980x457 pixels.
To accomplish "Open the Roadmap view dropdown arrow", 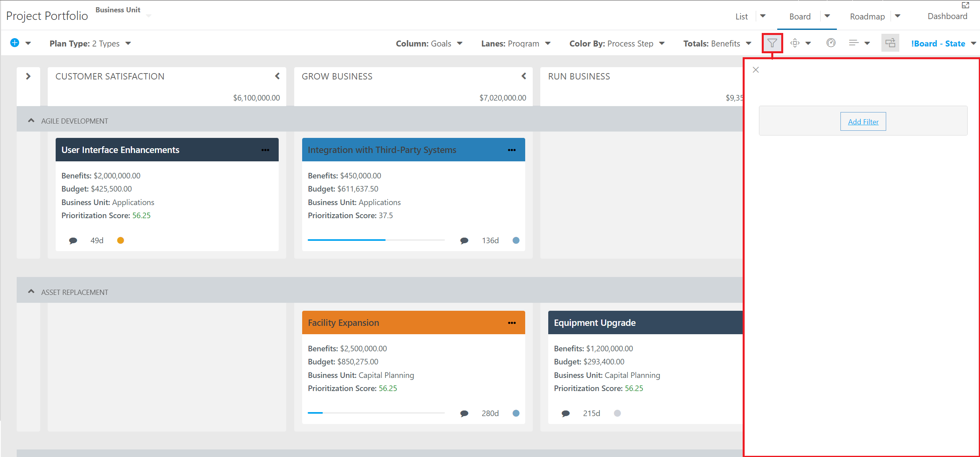I will [898, 16].
